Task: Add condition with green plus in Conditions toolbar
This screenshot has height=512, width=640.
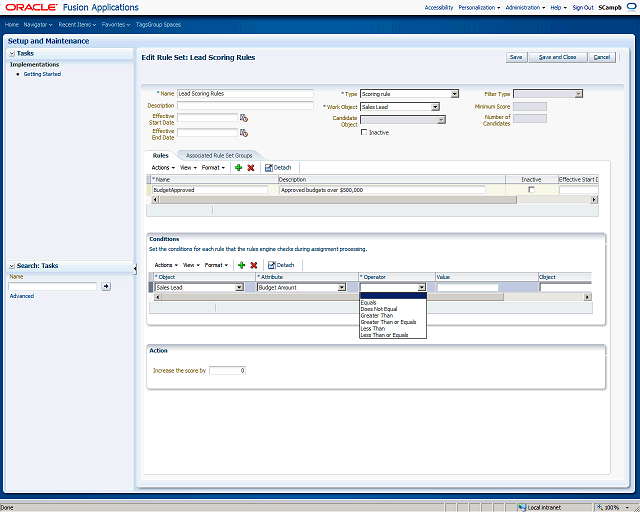Action: pos(242,265)
